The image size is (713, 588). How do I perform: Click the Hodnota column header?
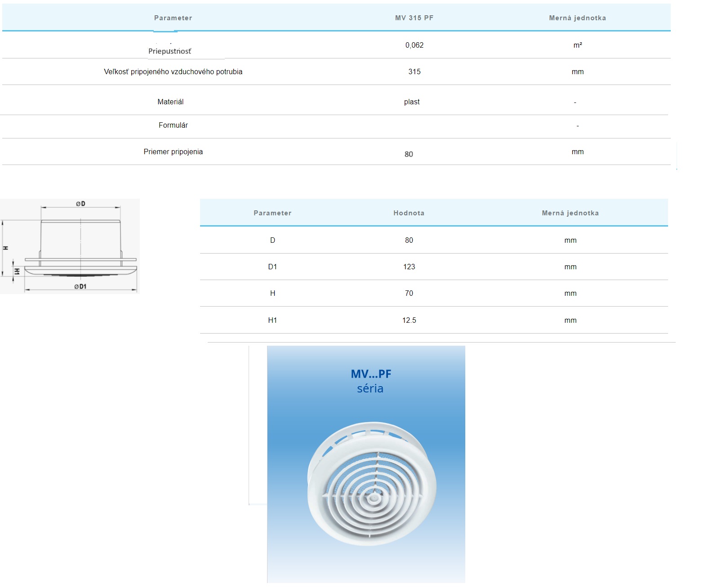(x=409, y=213)
